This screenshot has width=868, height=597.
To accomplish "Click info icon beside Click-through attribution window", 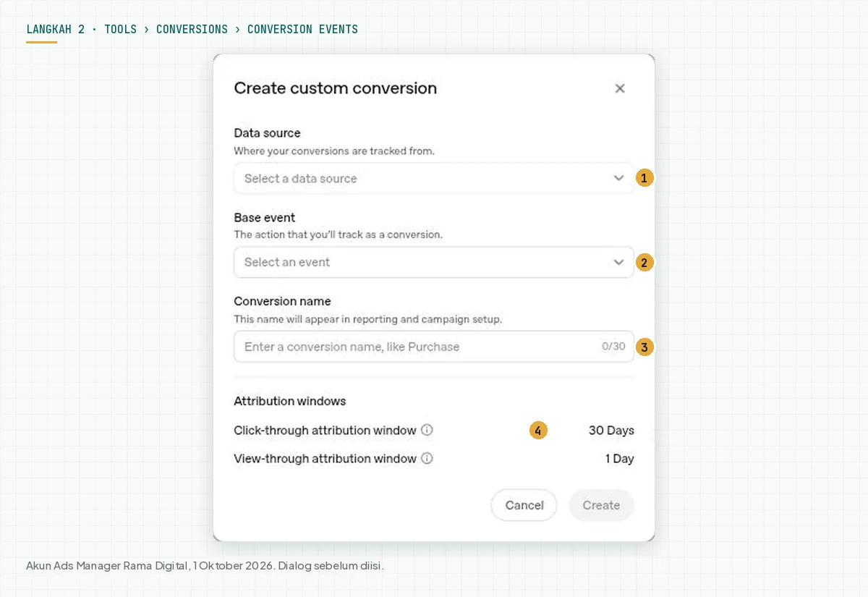I will tap(427, 430).
